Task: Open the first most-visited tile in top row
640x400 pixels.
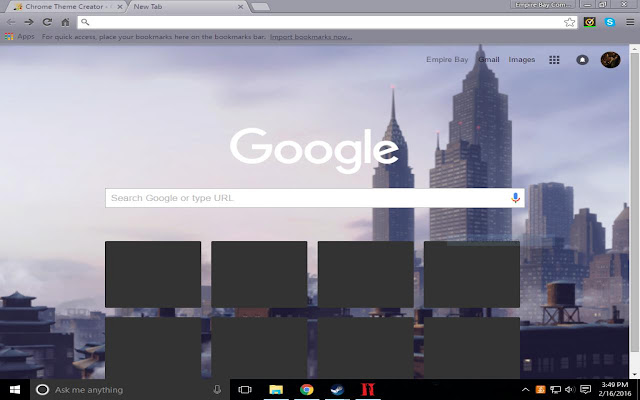Action: (153, 274)
